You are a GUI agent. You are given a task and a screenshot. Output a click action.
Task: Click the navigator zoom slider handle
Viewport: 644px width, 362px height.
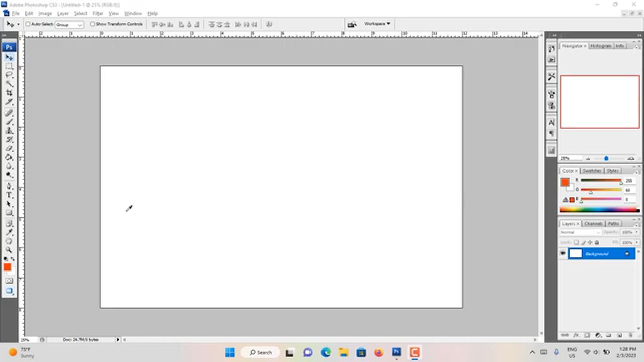click(x=606, y=158)
